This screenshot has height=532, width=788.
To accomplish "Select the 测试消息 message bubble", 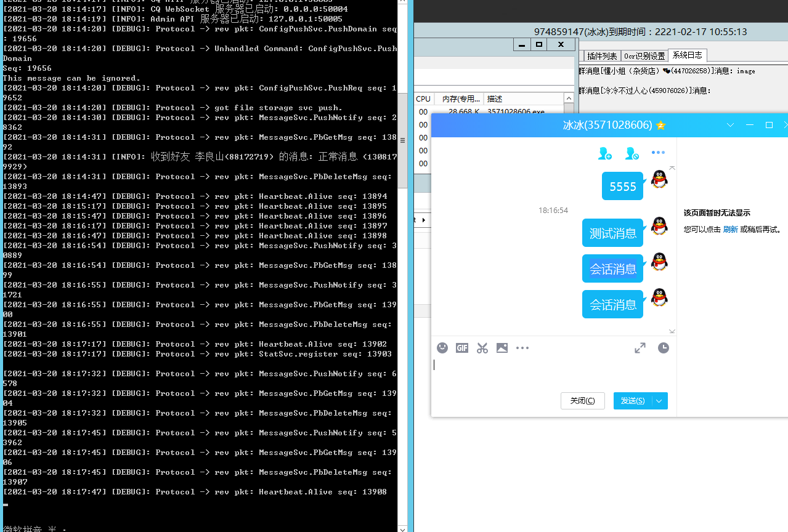I will point(612,233).
